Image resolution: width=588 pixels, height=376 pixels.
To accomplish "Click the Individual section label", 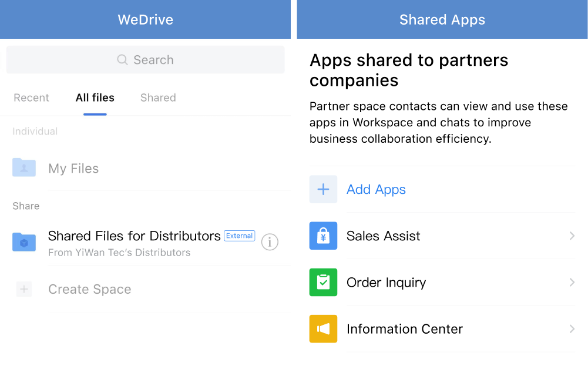I will coord(35,131).
